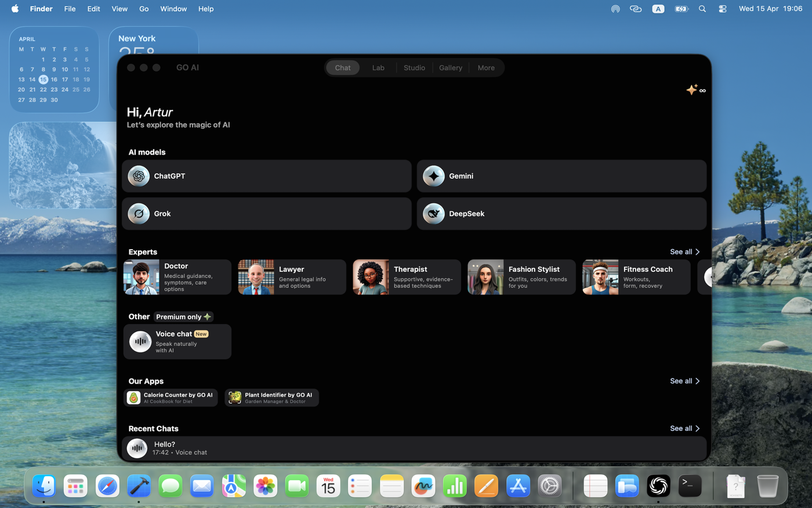Select the Fashion Stylist expert
Image resolution: width=812 pixels, height=508 pixels.
pyautogui.click(x=521, y=277)
